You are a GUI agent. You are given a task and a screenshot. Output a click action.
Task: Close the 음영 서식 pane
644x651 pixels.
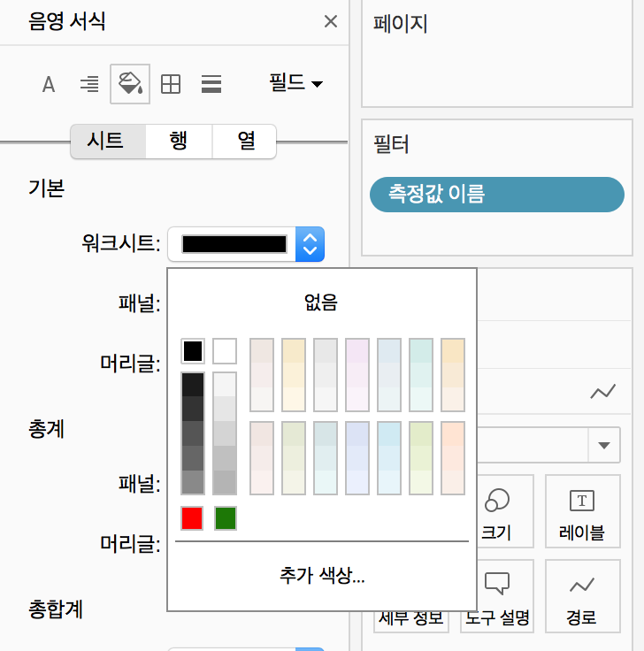[x=331, y=21]
